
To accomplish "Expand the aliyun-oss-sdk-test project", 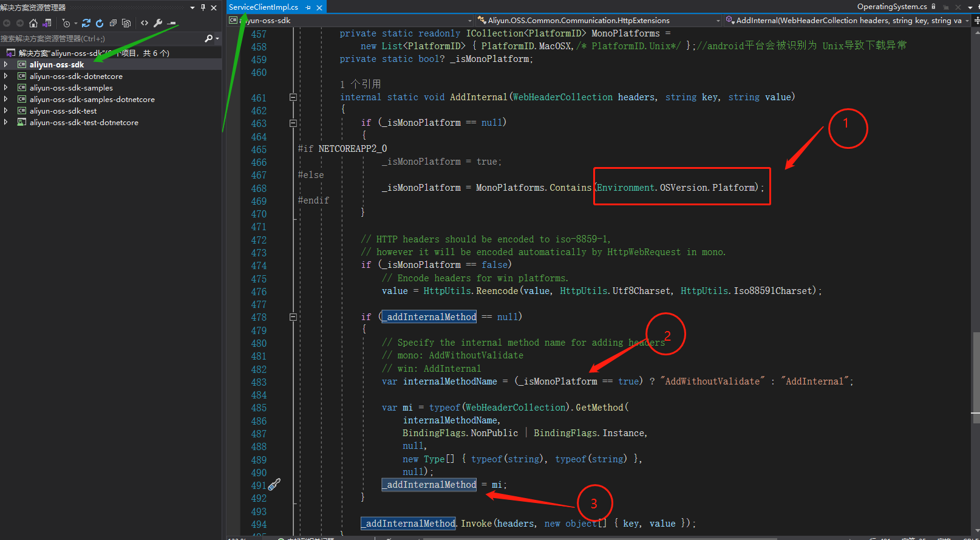I will (5, 111).
